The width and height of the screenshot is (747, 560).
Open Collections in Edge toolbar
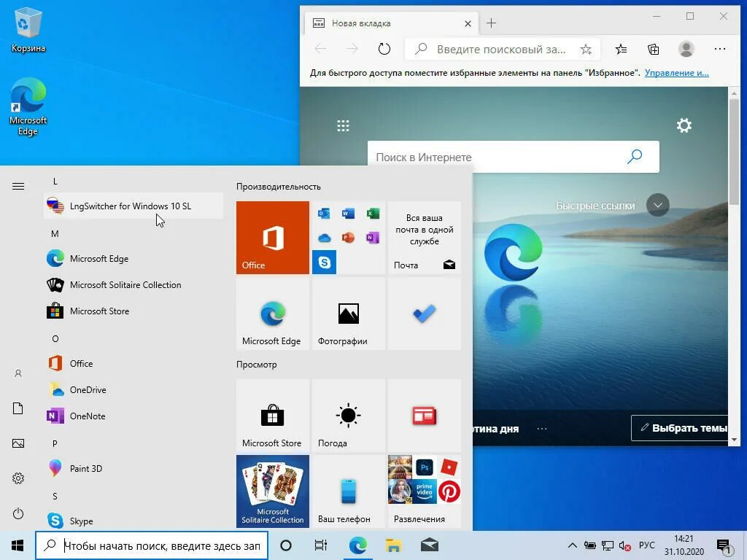pos(654,49)
